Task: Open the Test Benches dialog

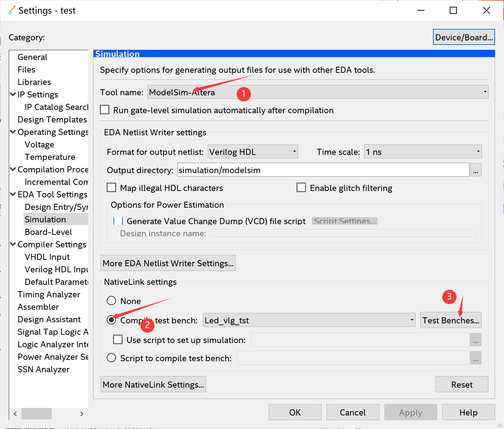Action: tap(450, 320)
